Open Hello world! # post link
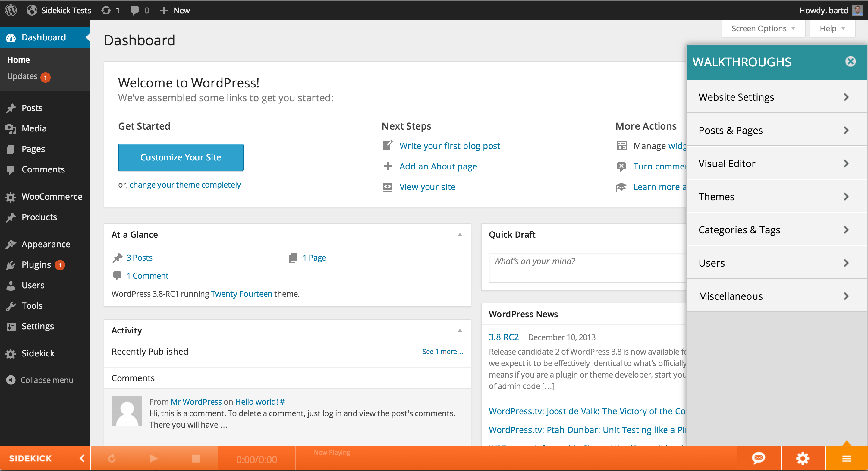Screen dimensions: 868x471 [260, 402]
